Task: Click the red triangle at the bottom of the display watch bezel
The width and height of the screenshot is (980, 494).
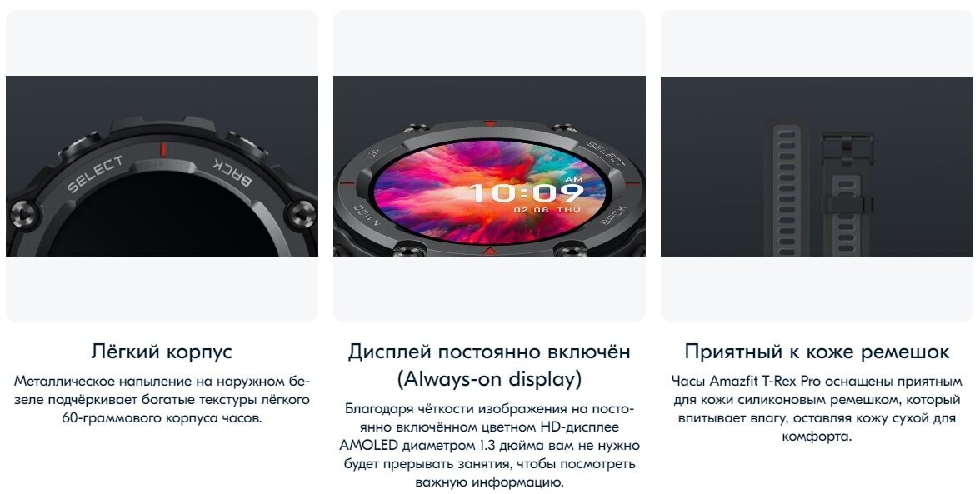Action: tap(491, 251)
